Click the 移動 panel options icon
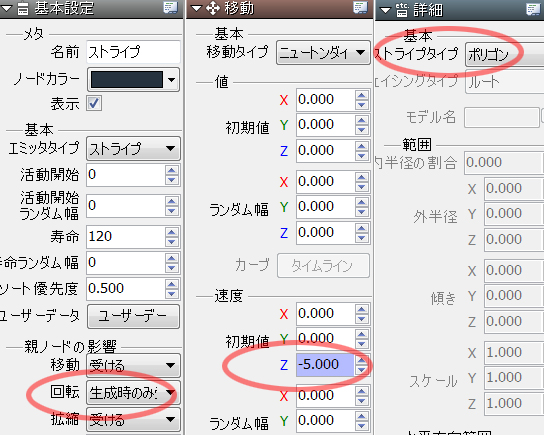The width and height of the screenshot is (544, 435). point(360,7)
